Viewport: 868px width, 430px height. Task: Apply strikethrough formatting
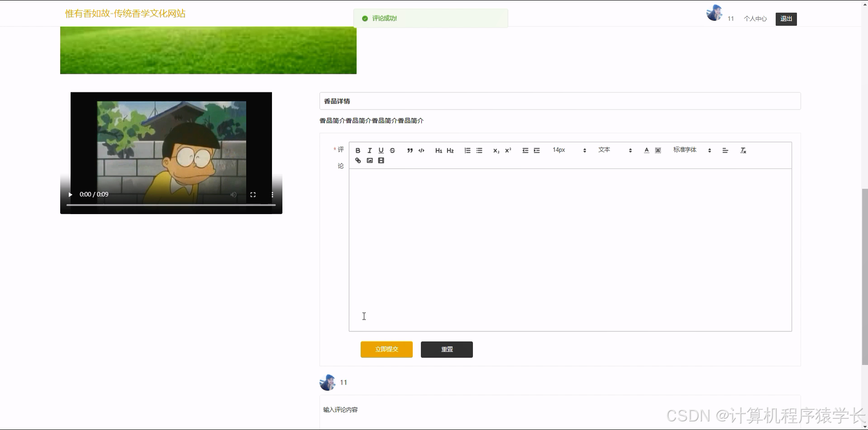point(392,150)
